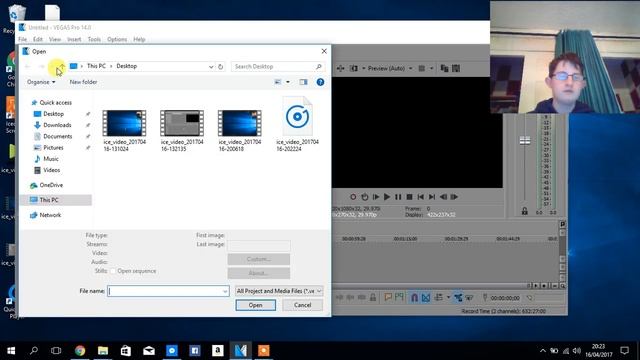Toggle auto ripple in timeline toolbar
The width and height of the screenshot is (640, 360).
pos(439,298)
